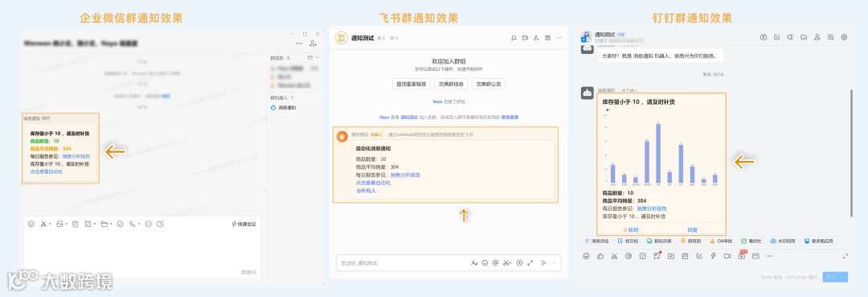
Task: Click DingTalk group members icon
Action: click(817, 37)
